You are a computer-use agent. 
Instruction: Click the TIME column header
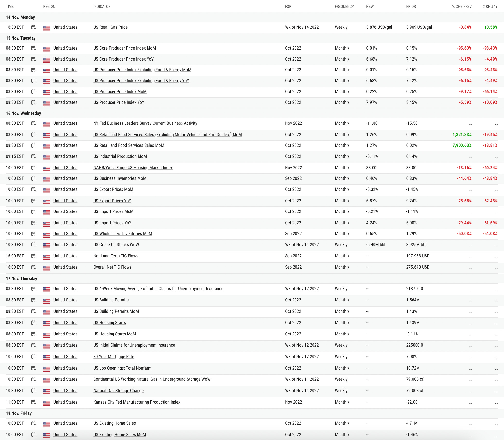click(x=10, y=6)
